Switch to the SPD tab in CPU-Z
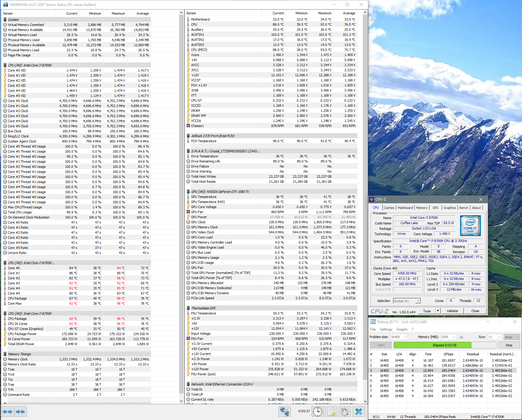The width and height of the screenshot is (522, 420). [x=436, y=208]
